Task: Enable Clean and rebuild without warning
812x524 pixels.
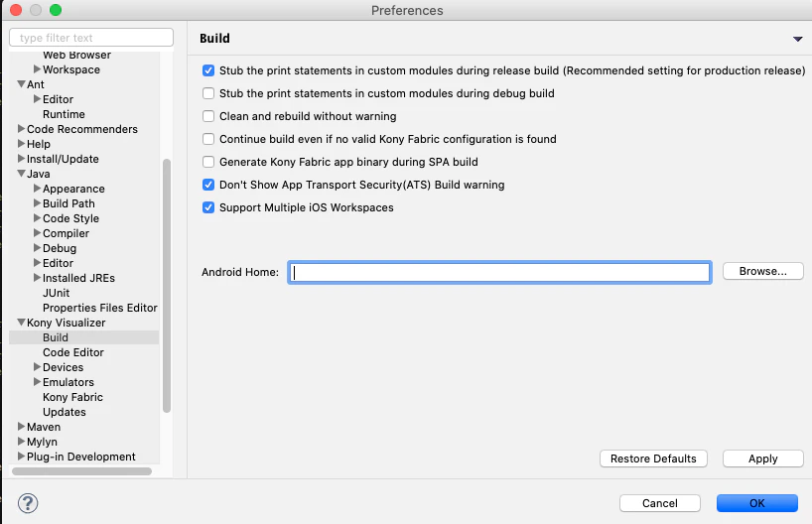Action: 208,116
